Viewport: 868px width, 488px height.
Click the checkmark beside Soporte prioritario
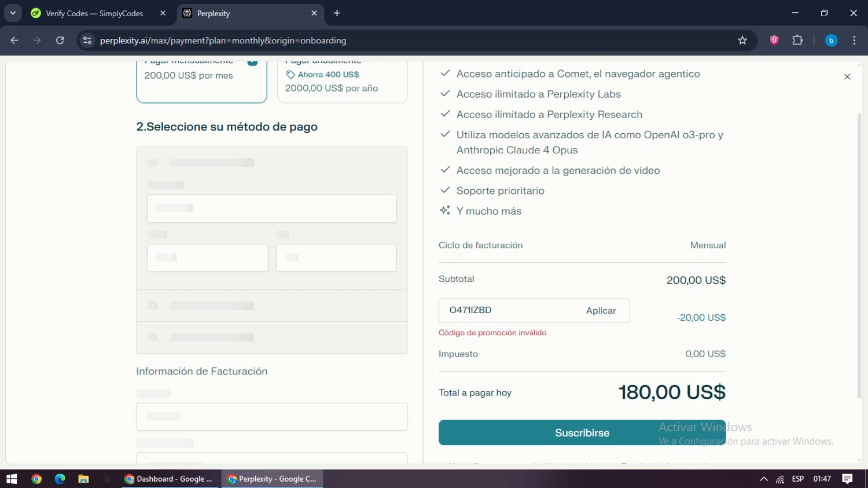tap(445, 190)
